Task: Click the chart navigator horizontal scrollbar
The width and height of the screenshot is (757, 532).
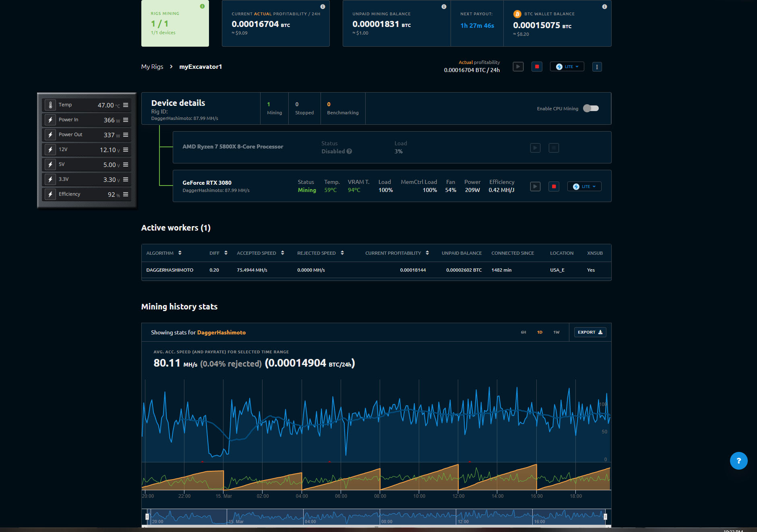Action: point(376,526)
